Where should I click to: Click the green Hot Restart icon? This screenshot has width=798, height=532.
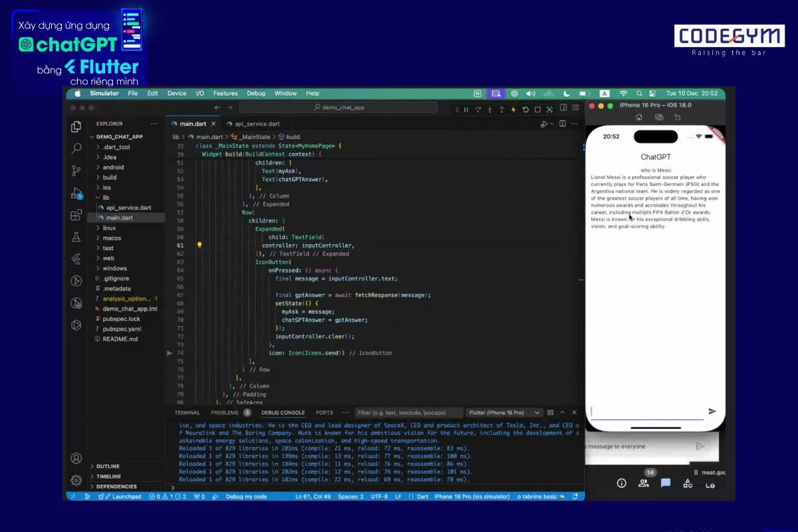(525, 110)
